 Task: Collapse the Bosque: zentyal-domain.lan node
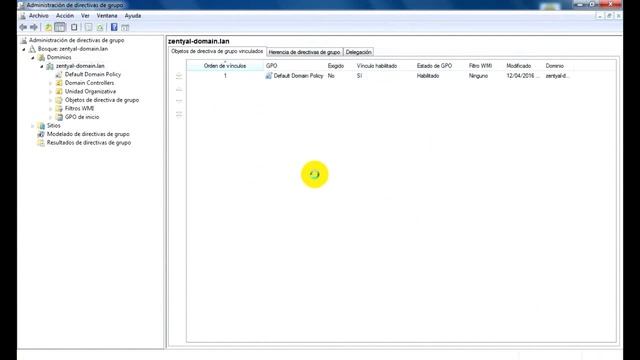(24, 49)
